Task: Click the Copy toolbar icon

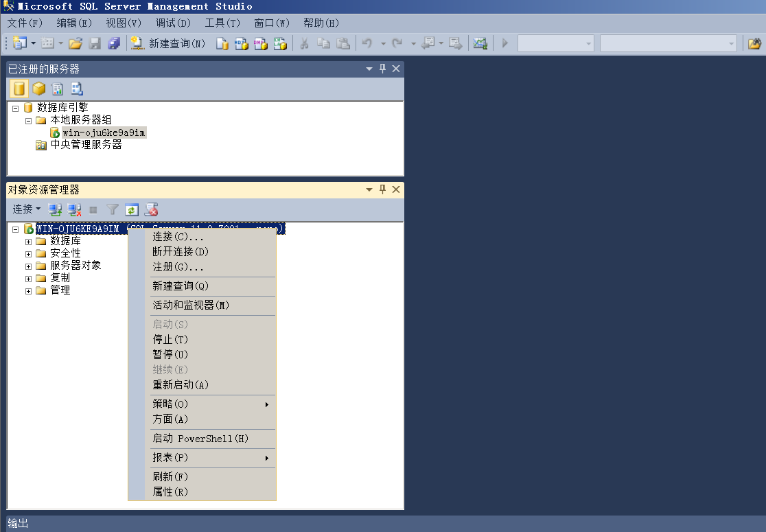Action: (x=323, y=43)
